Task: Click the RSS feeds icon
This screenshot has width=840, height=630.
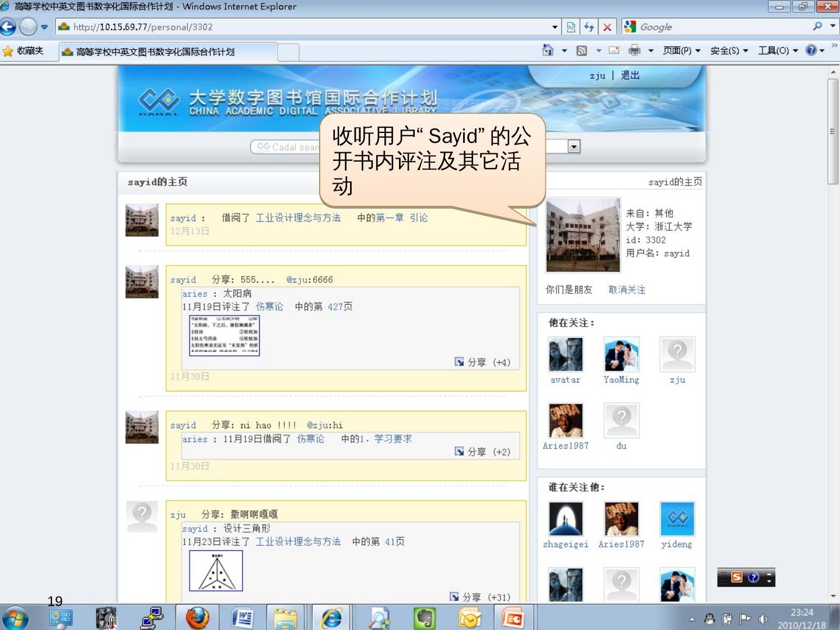Action: (x=582, y=51)
